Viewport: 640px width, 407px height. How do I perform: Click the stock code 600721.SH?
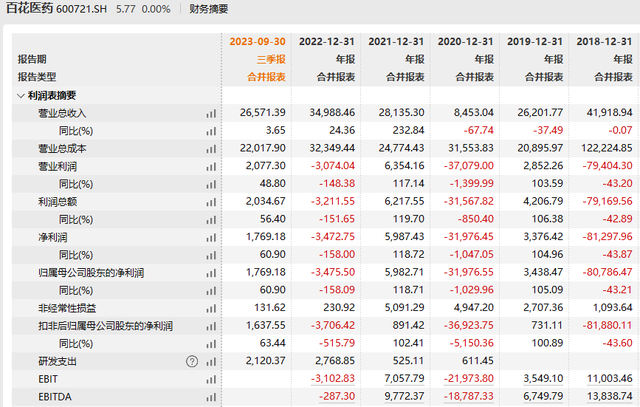point(81,9)
